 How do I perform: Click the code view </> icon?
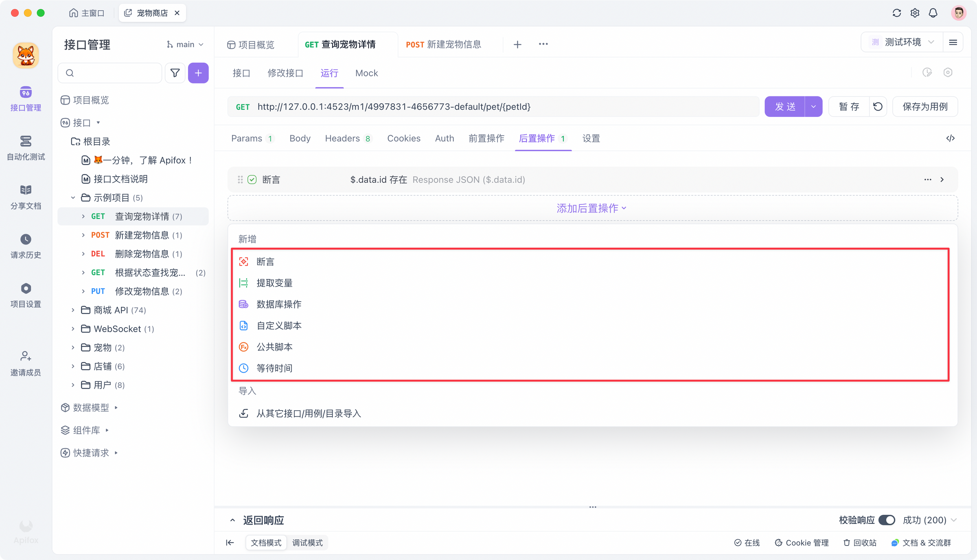pyautogui.click(x=950, y=138)
